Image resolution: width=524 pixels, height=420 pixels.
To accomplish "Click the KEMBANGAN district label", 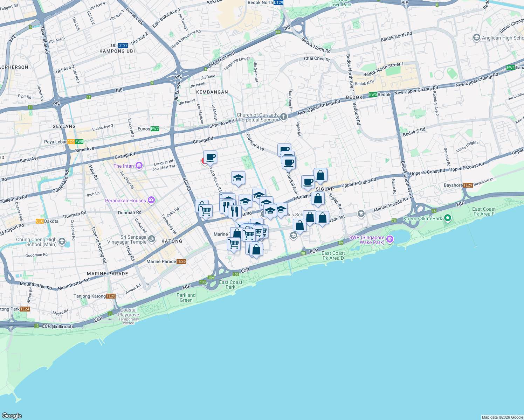I will coord(212,92).
